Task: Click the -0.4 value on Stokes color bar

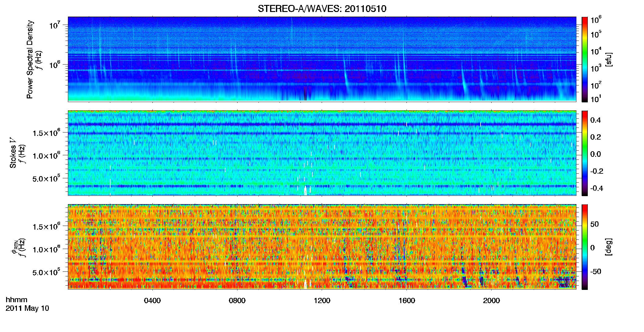Action: (597, 188)
